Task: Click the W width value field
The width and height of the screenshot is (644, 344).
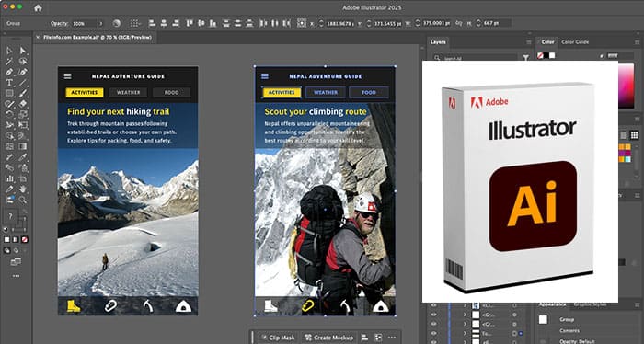Action: click(437, 23)
